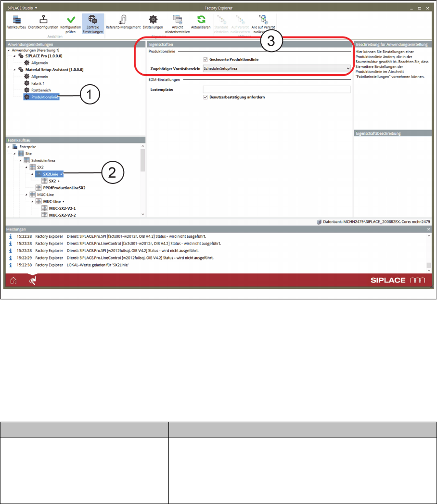The height and width of the screenshot is (504, 437).
Task: Open Einstellungen gear in toolbar
Action: point(153,19)
